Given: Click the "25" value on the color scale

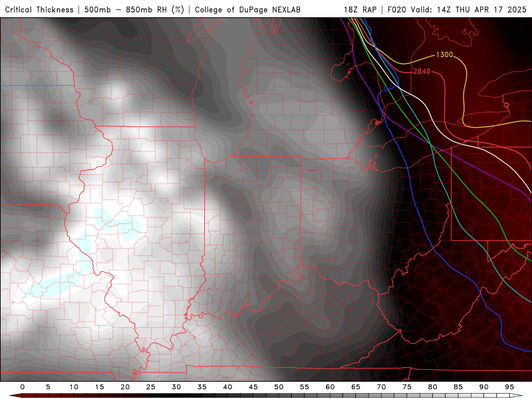Looking at the screenshot, I should coord(151,387).
